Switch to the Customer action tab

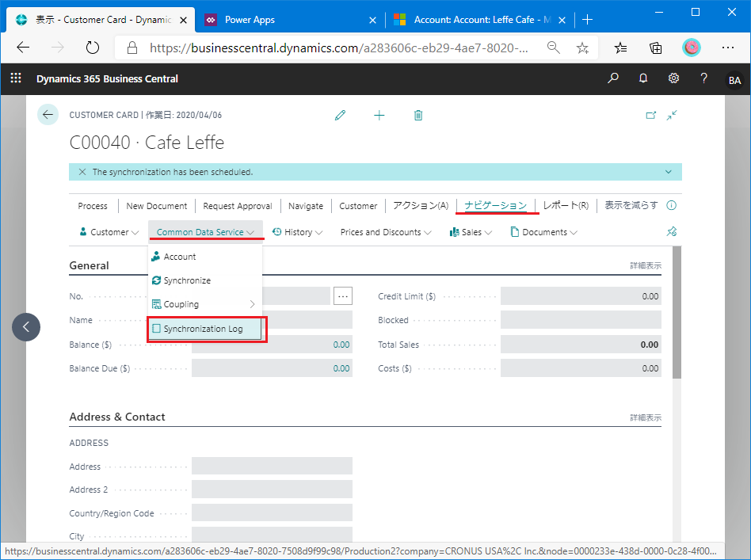(x=358, y=206)
